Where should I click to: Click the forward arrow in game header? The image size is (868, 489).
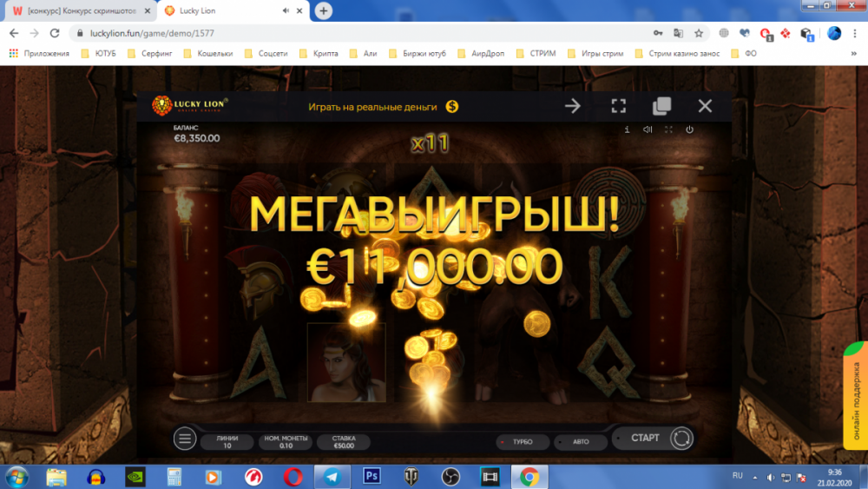pos(573,106)
